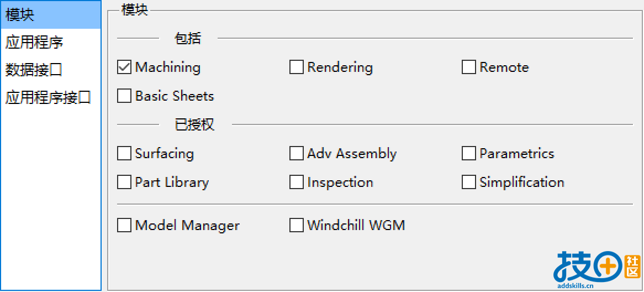Enable the Inspection module checkbox
Screen dimensions: 644x292
pyautogui.click(x=296, y=182)
